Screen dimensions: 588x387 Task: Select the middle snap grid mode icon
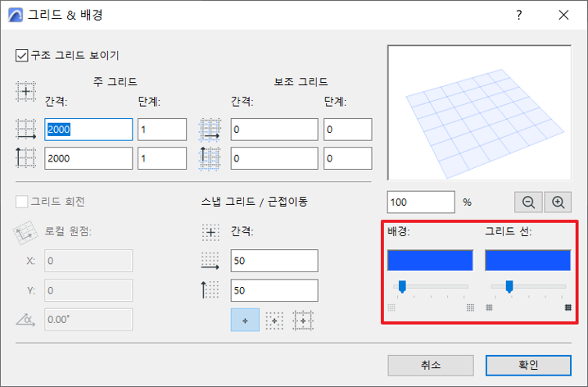274,321
